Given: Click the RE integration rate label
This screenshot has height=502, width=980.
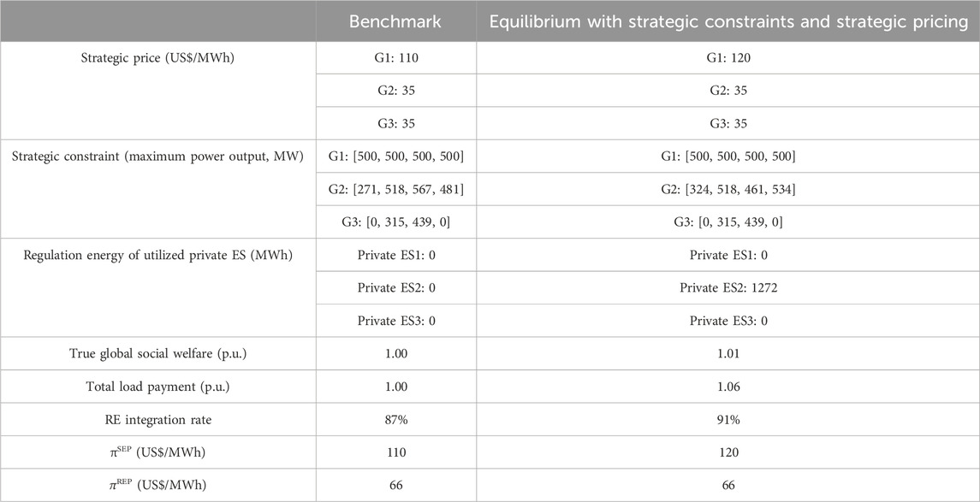Looking at the screenshot, I should [x=157, y=420].
